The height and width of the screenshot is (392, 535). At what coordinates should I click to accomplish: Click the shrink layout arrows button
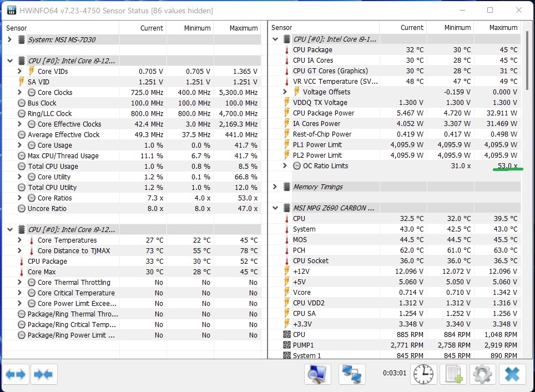pyautogui.click(x=44, y=374)
